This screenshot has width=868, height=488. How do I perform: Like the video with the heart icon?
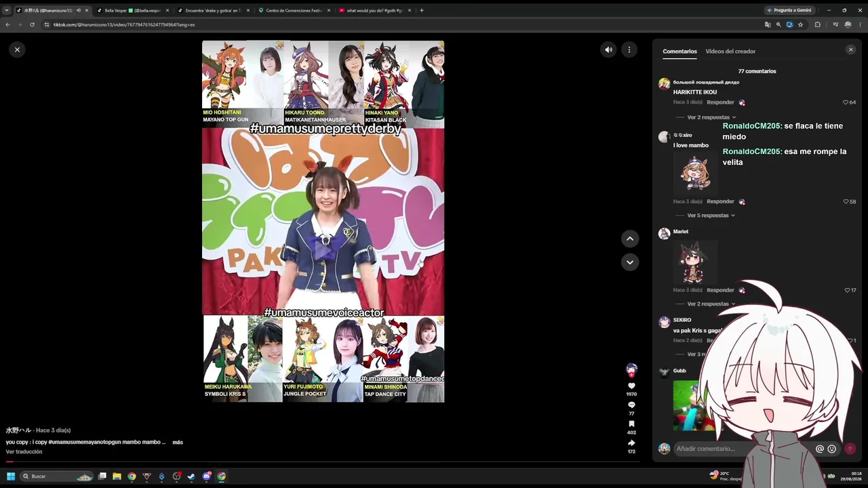(631, 386)
